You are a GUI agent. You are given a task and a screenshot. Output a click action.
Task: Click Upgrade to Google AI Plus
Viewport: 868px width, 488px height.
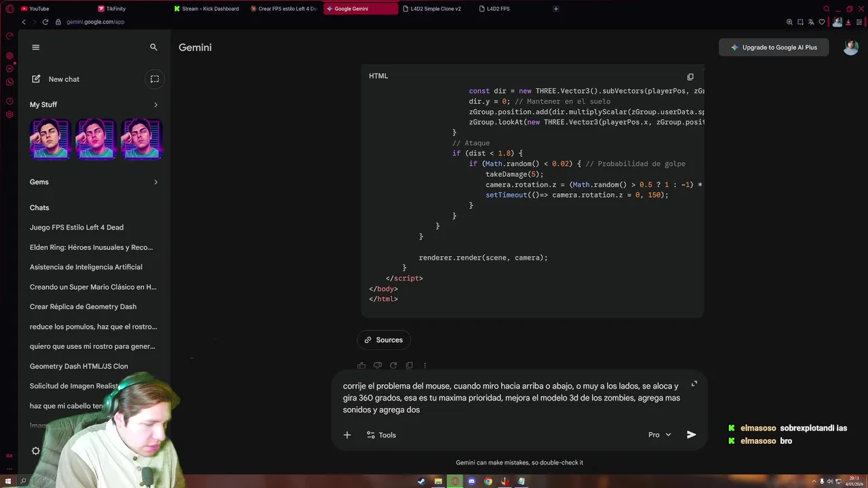pyautogui.click(x=774, y=47)
